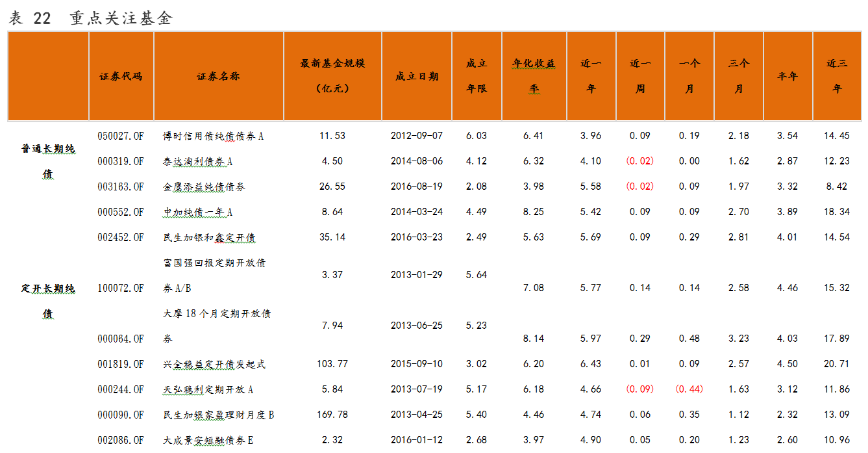Click three-year return value 20.71
868x453 pixels.
click(837, 364)
